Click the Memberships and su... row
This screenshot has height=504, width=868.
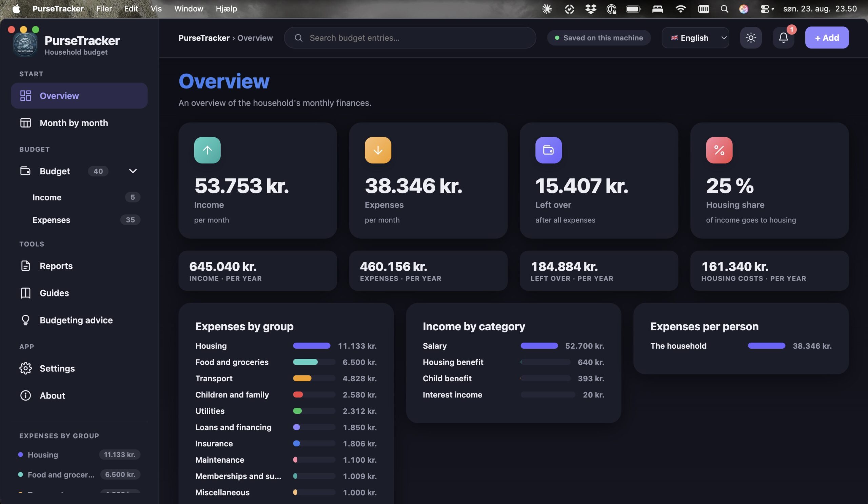click(x=286, y=476)
